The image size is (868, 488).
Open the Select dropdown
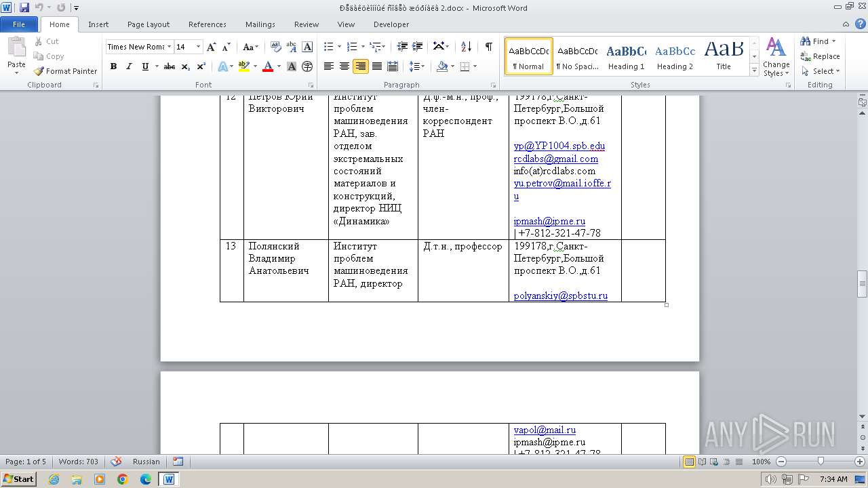coord(821,71)
